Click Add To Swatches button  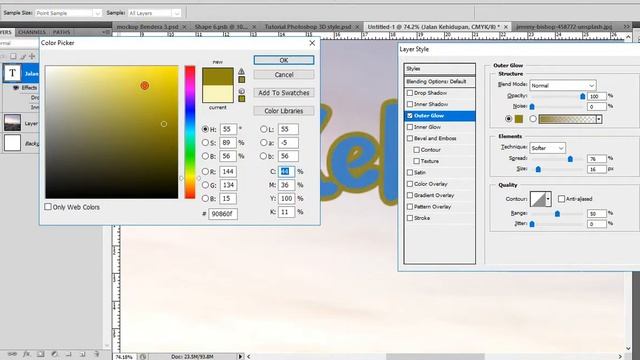pyautogui.click(x=284, y=93)
